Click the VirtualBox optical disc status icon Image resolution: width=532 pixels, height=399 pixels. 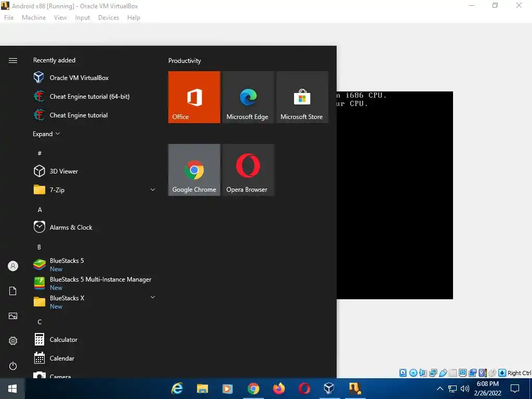[x=413, y=373]
